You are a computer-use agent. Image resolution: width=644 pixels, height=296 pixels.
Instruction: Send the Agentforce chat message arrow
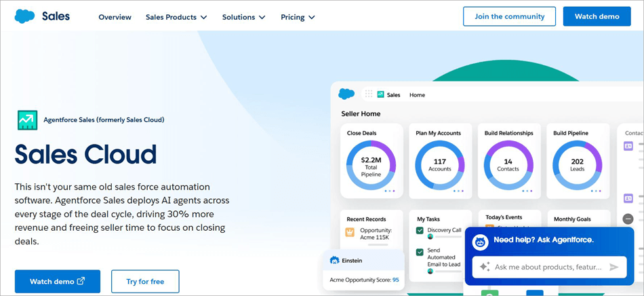[x=613, y=267]
